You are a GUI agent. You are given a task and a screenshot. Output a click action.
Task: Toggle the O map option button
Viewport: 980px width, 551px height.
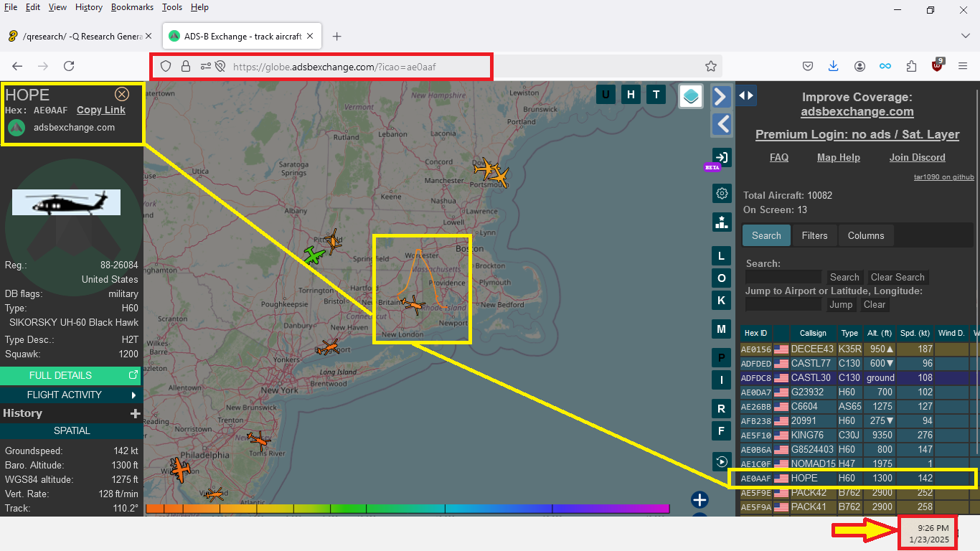tap(722, 278)
